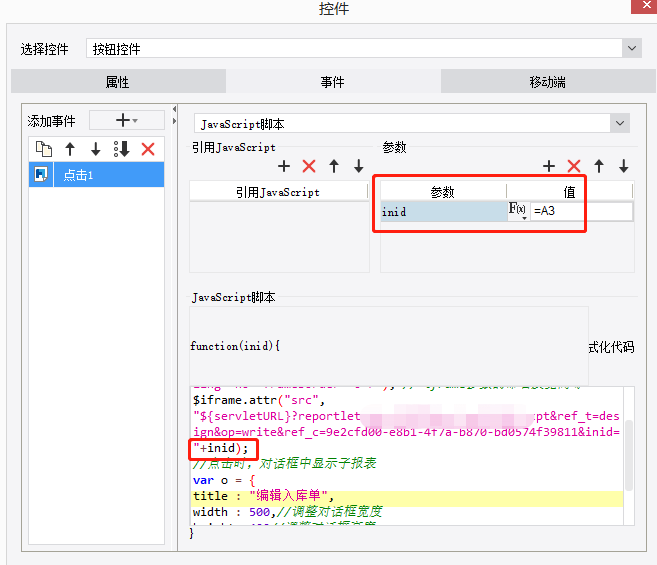
Task: Switch to the 移动端 tab
Action: coord(548,81)
